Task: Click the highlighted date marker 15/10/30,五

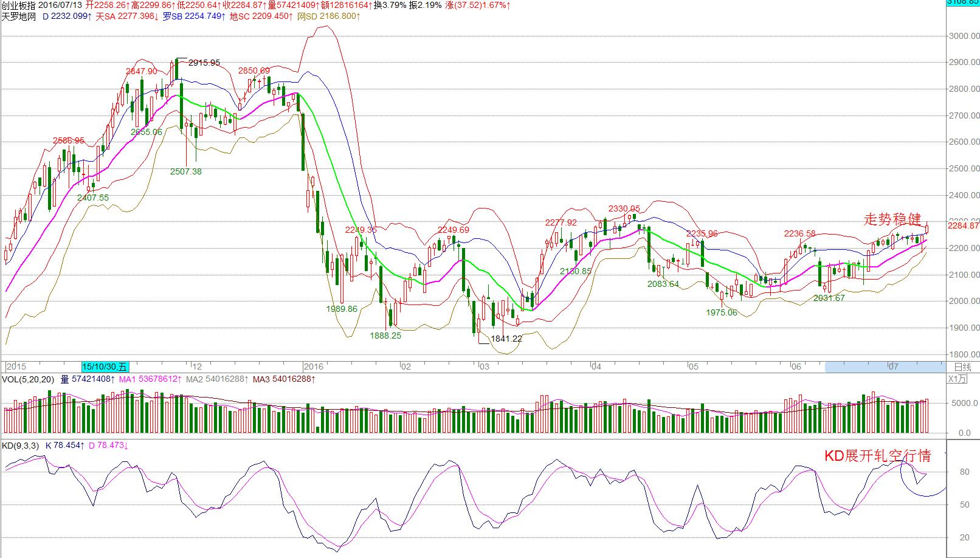Action: (x=105, y=367)
